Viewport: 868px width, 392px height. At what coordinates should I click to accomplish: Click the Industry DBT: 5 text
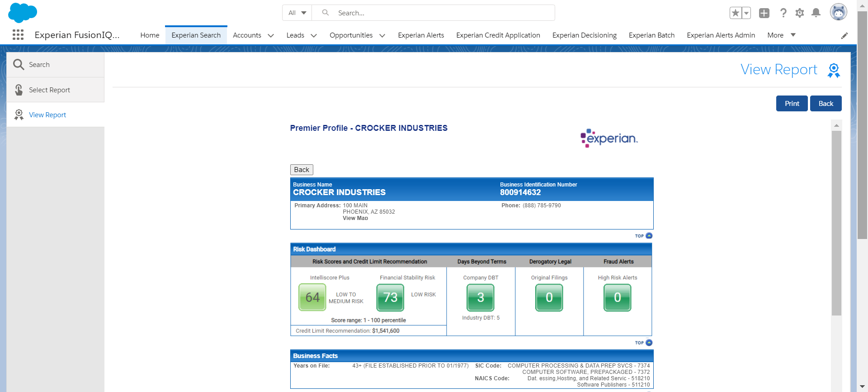point(481,318)
